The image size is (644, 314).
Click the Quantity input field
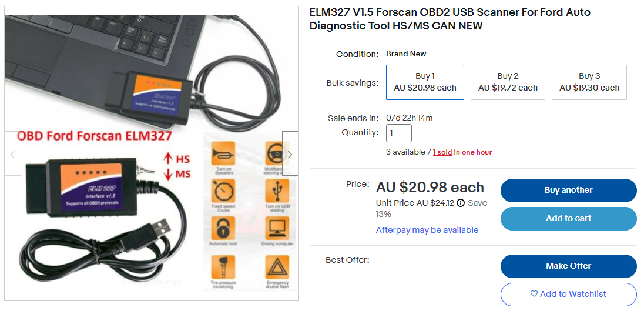(x=398, y=133)
